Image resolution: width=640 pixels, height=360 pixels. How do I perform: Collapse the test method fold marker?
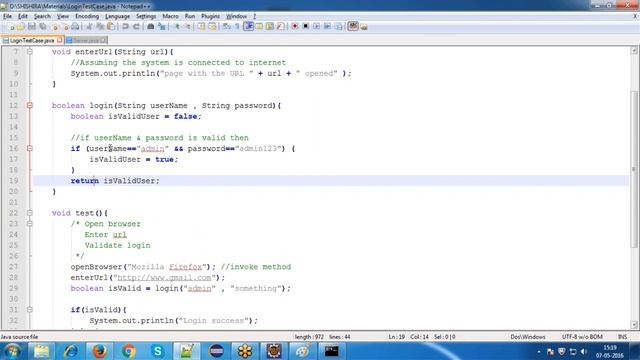coord(30,213)
